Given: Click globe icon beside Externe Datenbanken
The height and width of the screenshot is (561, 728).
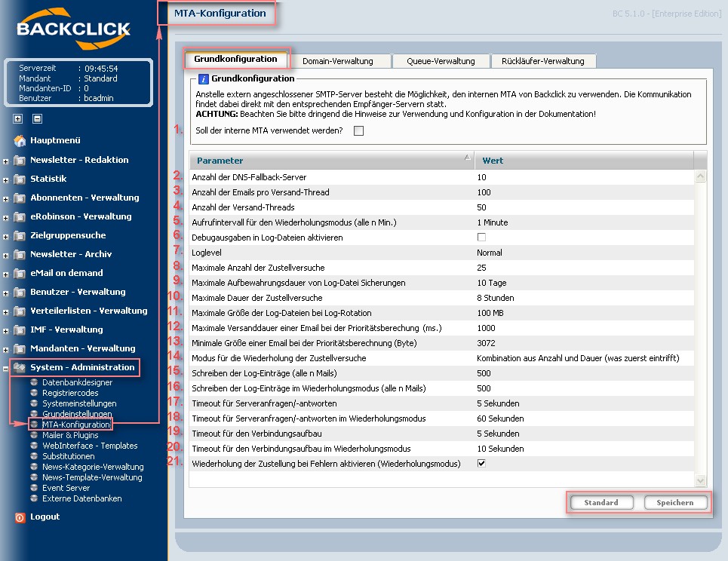Looking at the screenshot, I should (34, 498).
